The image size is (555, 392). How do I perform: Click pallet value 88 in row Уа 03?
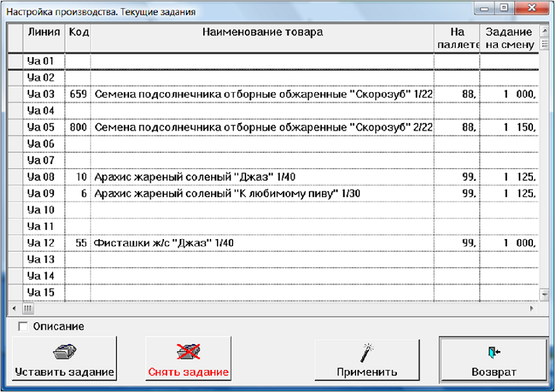pyautogui.click(x=469, y=94)
